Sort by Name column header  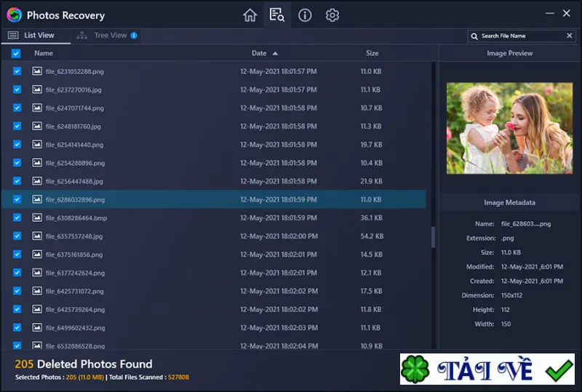pyautogui.click(x=44, y=53)
